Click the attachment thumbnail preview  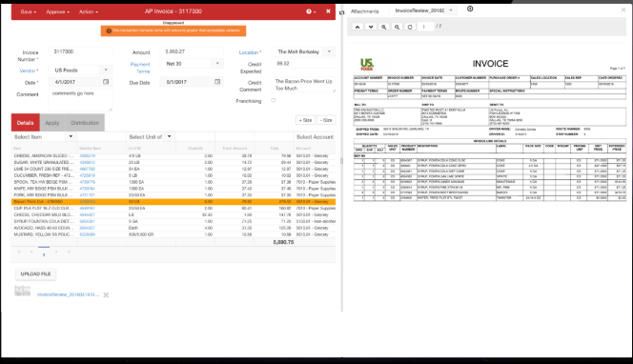point(23,292)
